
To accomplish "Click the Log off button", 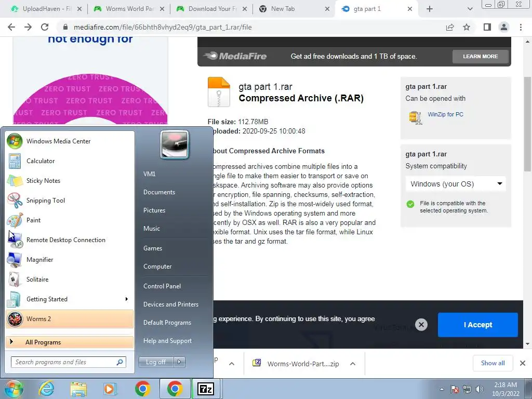I will [156, 362].
